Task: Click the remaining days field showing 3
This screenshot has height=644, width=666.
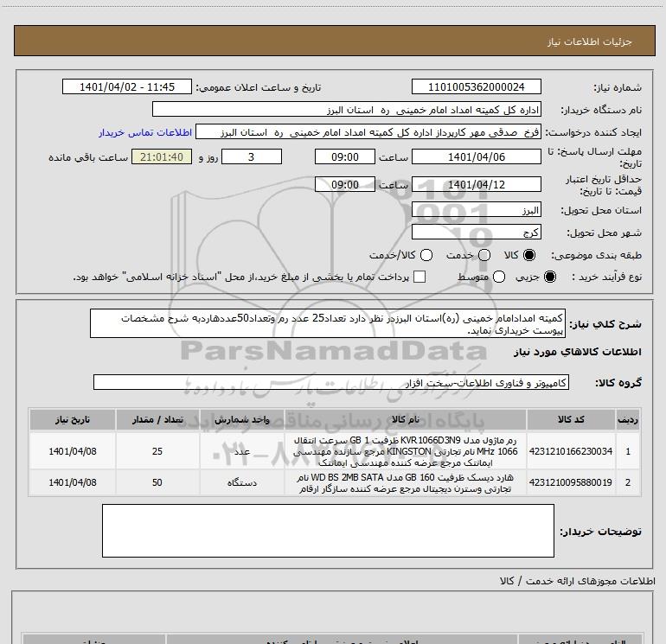Action: click(x=252, y=156)
